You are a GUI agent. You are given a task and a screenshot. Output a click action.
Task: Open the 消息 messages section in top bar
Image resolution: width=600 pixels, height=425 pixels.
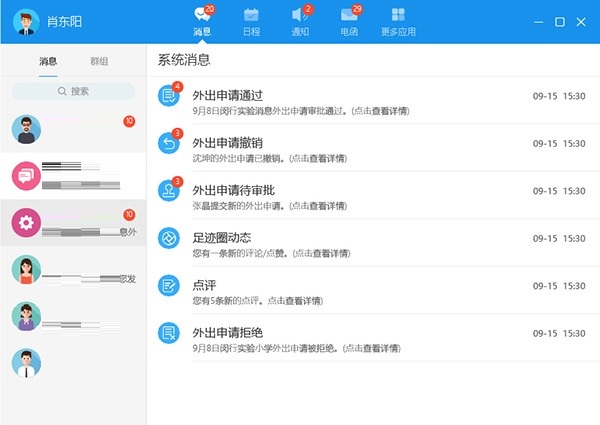202,21
